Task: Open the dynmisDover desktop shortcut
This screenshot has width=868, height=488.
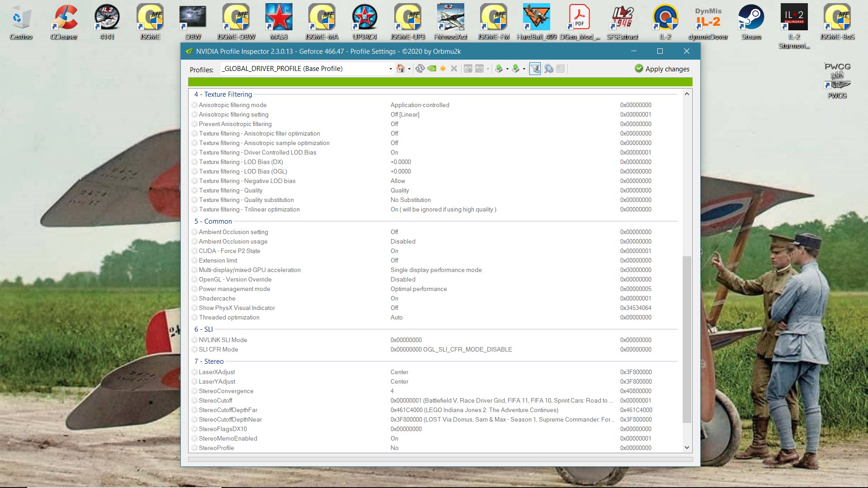Action: coord(708,22)
